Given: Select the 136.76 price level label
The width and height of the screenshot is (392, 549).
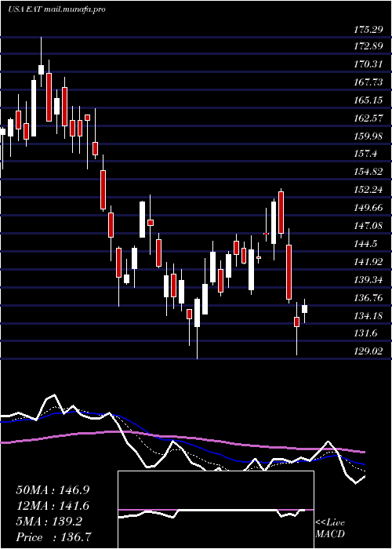Looking at the screenshot, I should tap(368, 298).
